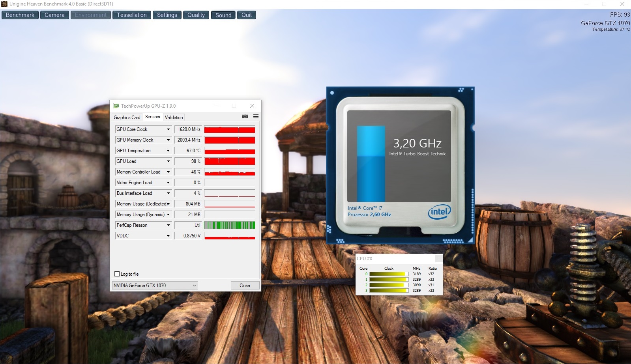
Task: Click the GPU Temperature history graph
Action: (x=230, y=151)
